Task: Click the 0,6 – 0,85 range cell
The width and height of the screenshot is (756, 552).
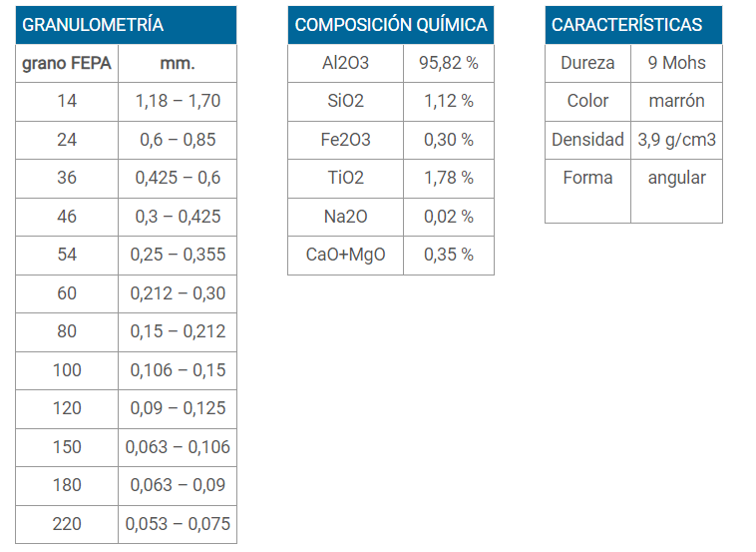Action: [178, 140]
